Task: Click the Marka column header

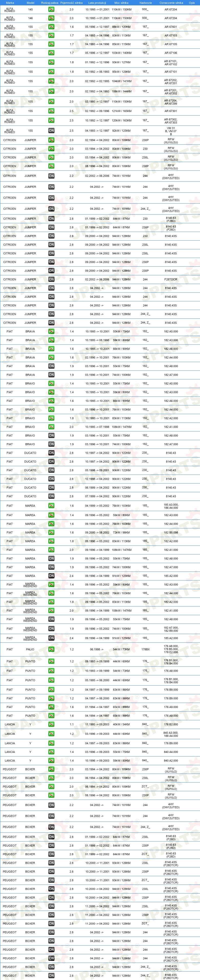Action: [10, 3]
